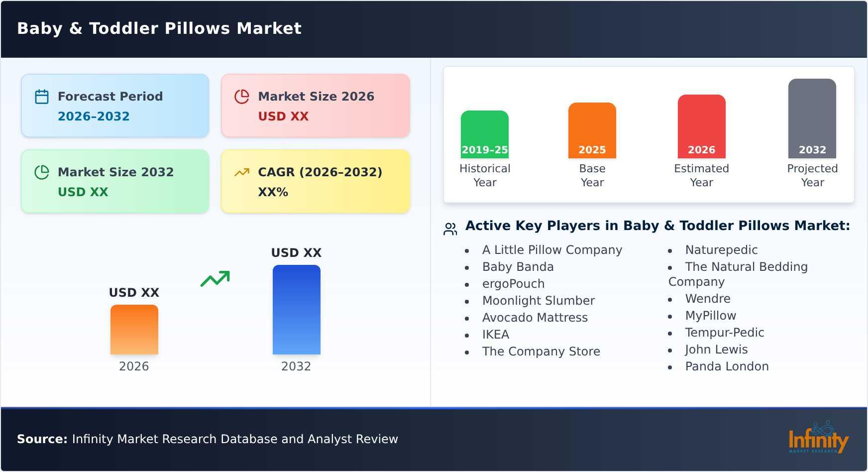The height and width of the screenshot is (472, 868).
Task: Click the green growth arrow between the bars
Action: pyautogui.click(x=215, y=279)
